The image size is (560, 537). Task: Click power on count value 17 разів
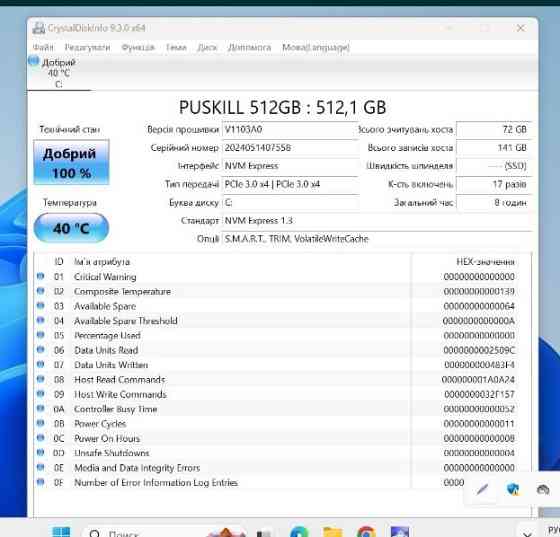pyautogui.click(x=493, y=184)
